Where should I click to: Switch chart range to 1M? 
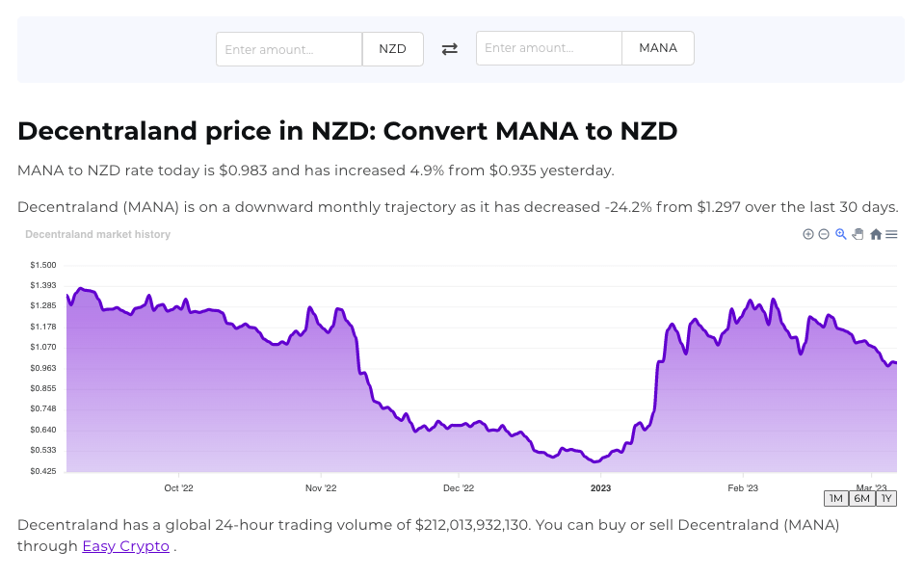click(x=836, y=498)
